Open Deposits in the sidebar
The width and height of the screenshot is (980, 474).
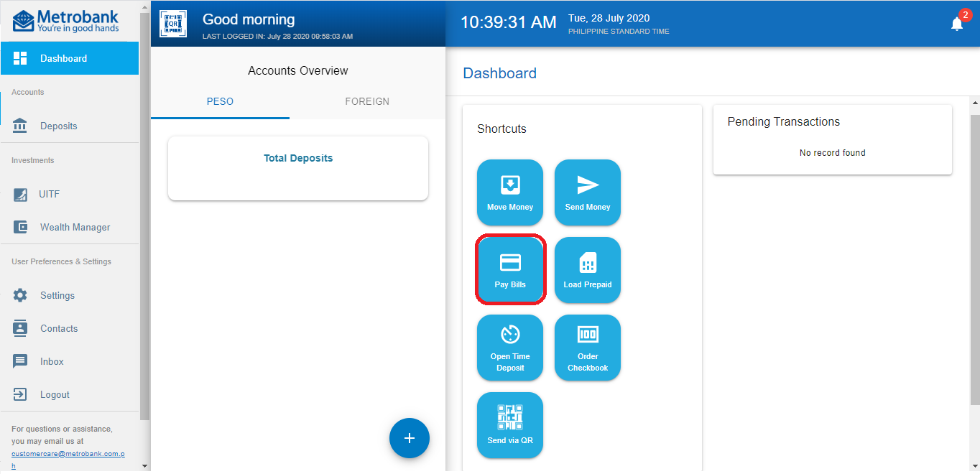point(69,126)
